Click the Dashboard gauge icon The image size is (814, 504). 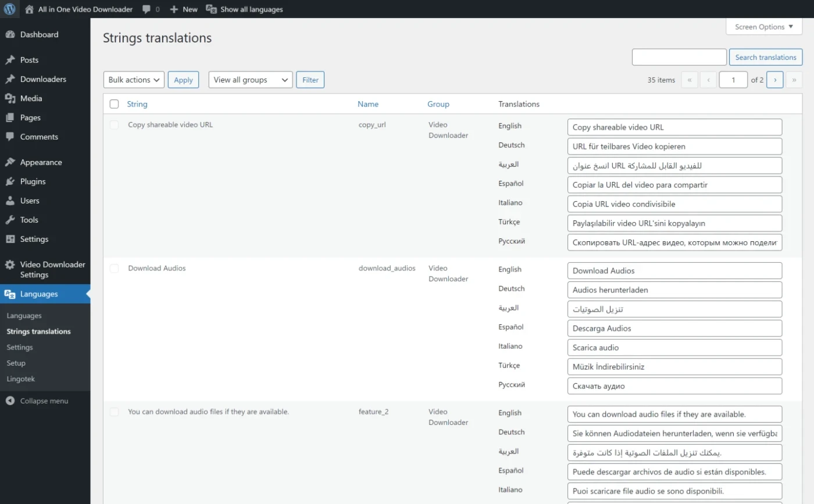(10, 35)
